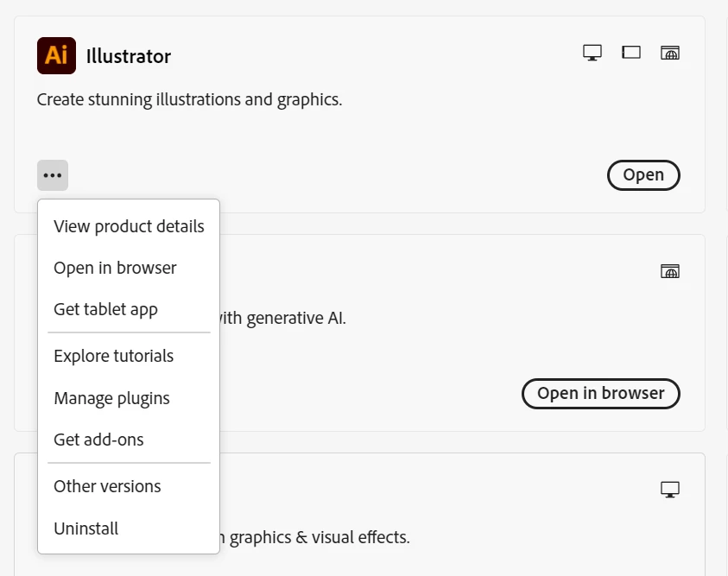Viewport: 728px width, 576px height.
Task: Click the web icon above Open in browser button
Action: (x=670, y=271)
